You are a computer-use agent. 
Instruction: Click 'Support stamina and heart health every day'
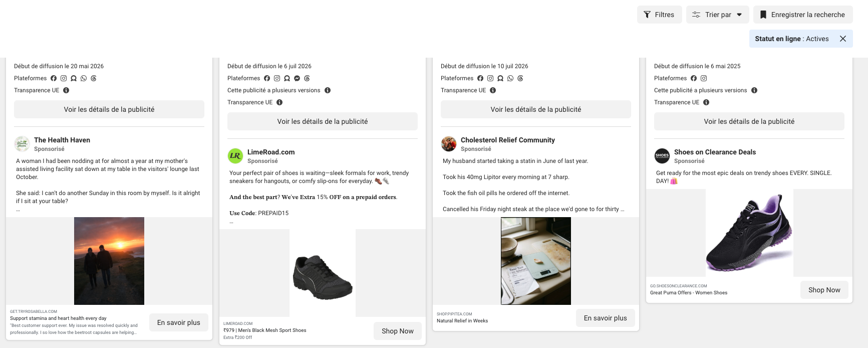tap(58, 318)
